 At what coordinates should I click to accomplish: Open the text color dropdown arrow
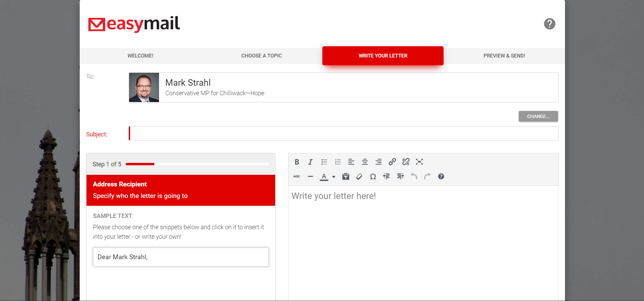point(334,177)
